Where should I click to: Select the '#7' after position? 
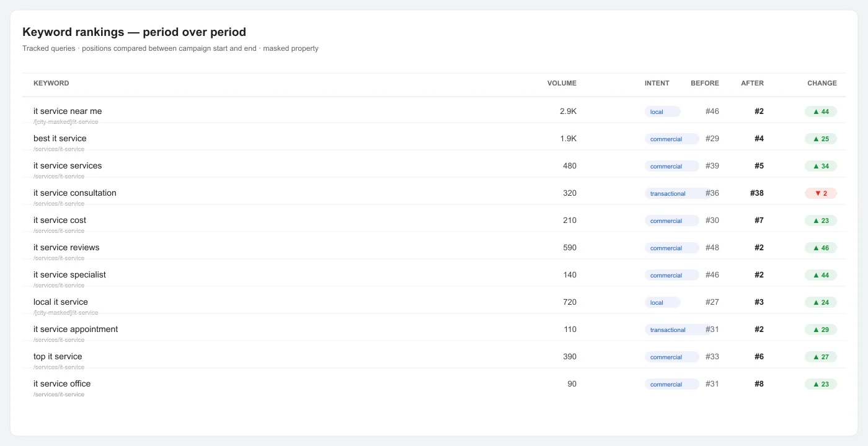coord(759,220)
